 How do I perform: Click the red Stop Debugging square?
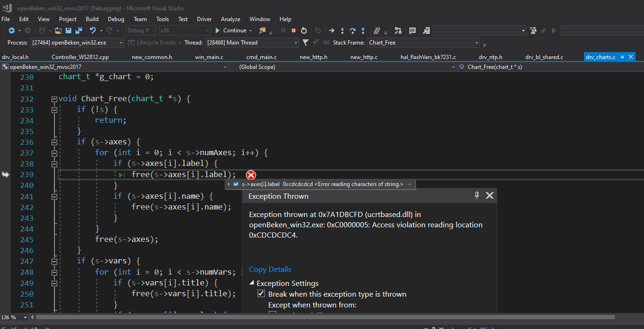pyautogui.click(x=294, y=30)
